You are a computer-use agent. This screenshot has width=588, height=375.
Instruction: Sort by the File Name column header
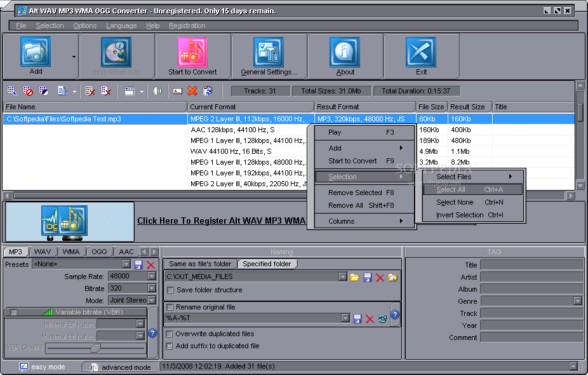[x=95, y=107]
